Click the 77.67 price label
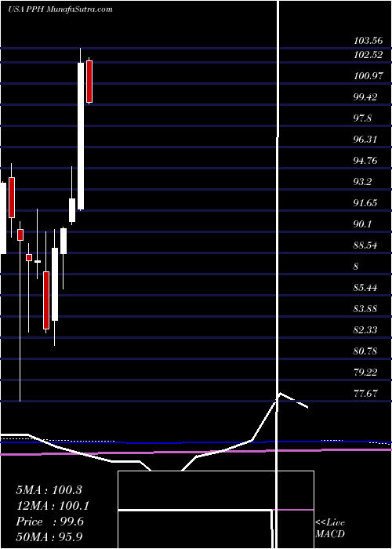Image resolution: width=392 pixels, height=549 pixels. click(365, 394)
